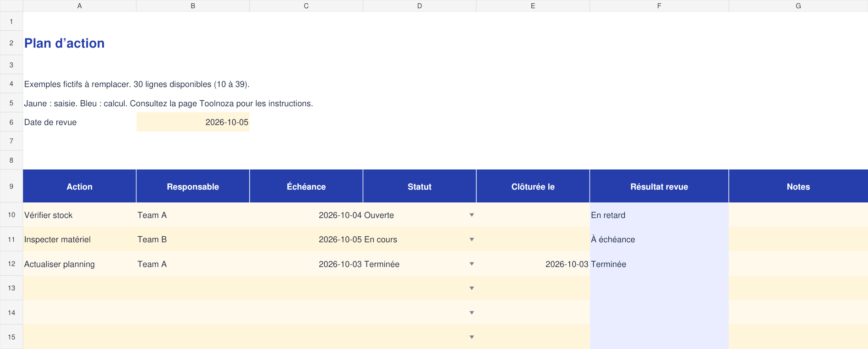
Task: Click the Notes cell for Vérifier stock
Action: tap(798, 215)
